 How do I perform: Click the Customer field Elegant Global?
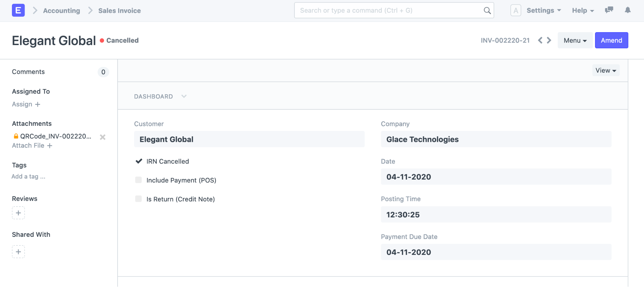pyautogui.click(x=249, y=139)
